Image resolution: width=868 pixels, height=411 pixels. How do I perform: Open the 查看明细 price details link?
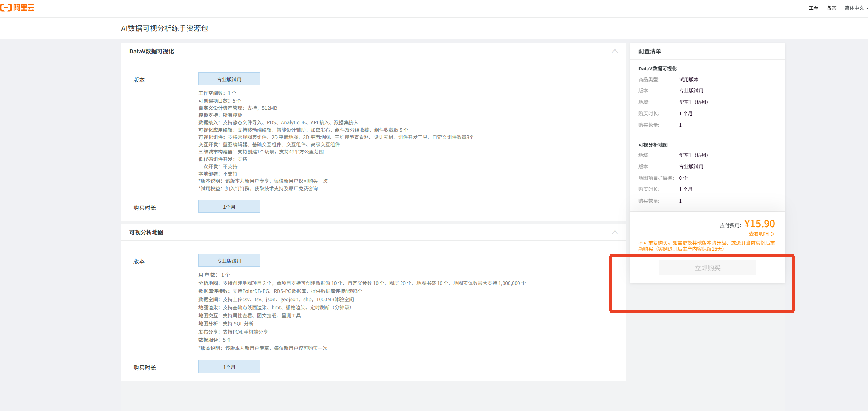(x=758, y=234)
